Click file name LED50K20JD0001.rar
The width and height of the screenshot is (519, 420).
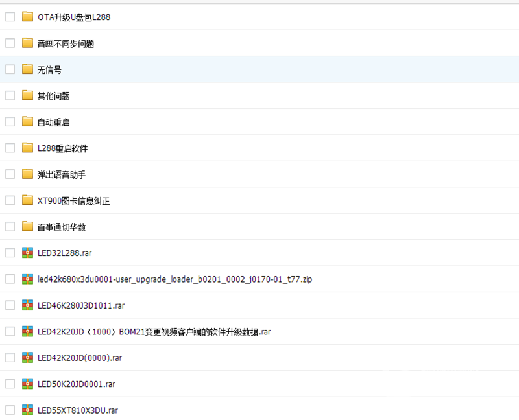pyautogui.click(x=77, y=384)
